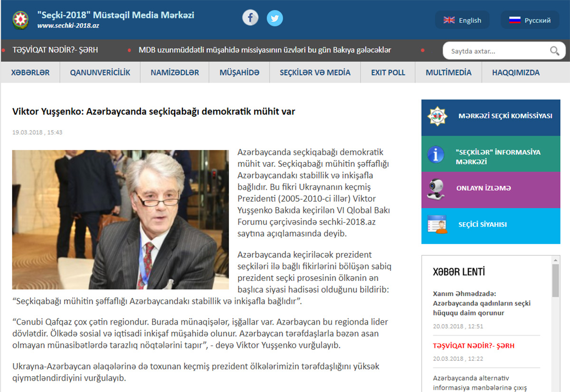This screenshot has width=570, height=392.
Task: Open the Facebook page icon
Action: point(250,19)
